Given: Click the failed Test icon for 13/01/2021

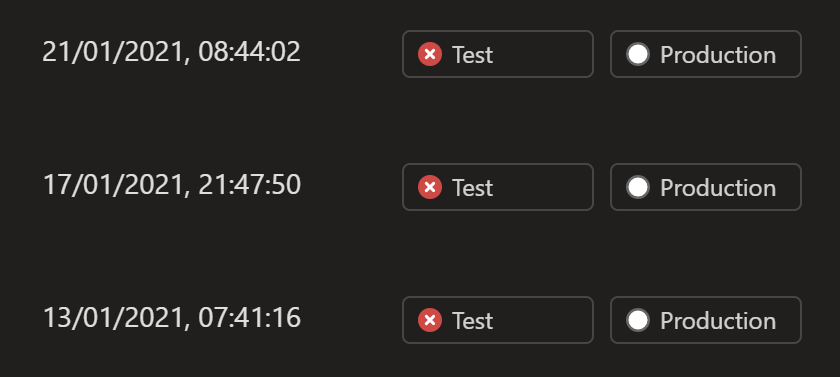Looking at the screenshot, I should (x=430, y=320).
